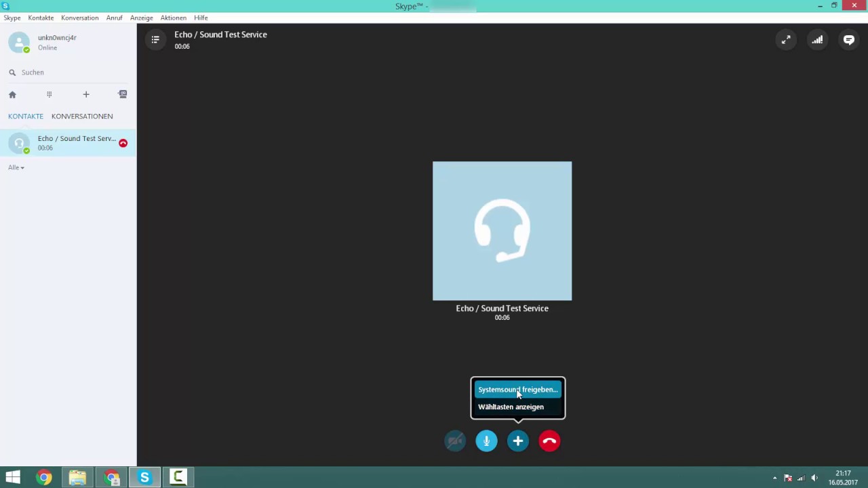Switch to the KONVERSATIONEN tab
Viewport: 868px width, 488px height.
coord(82,116)
